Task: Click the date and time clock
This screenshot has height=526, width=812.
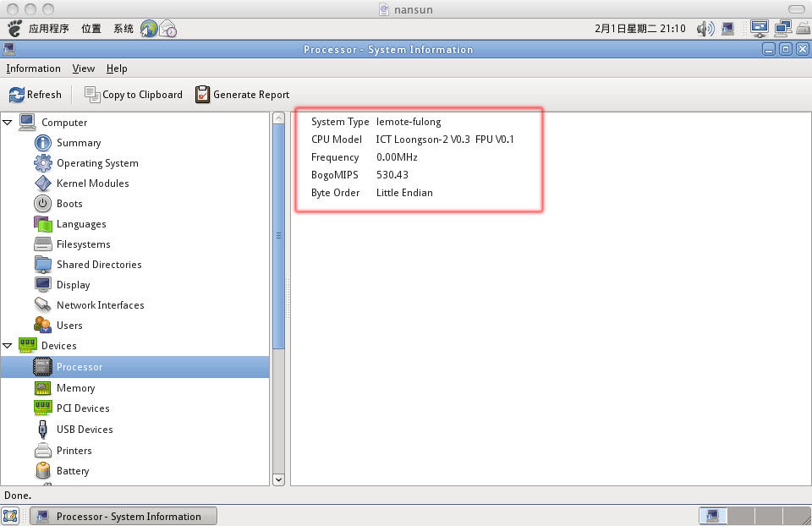Action: (x=640, y=29)
